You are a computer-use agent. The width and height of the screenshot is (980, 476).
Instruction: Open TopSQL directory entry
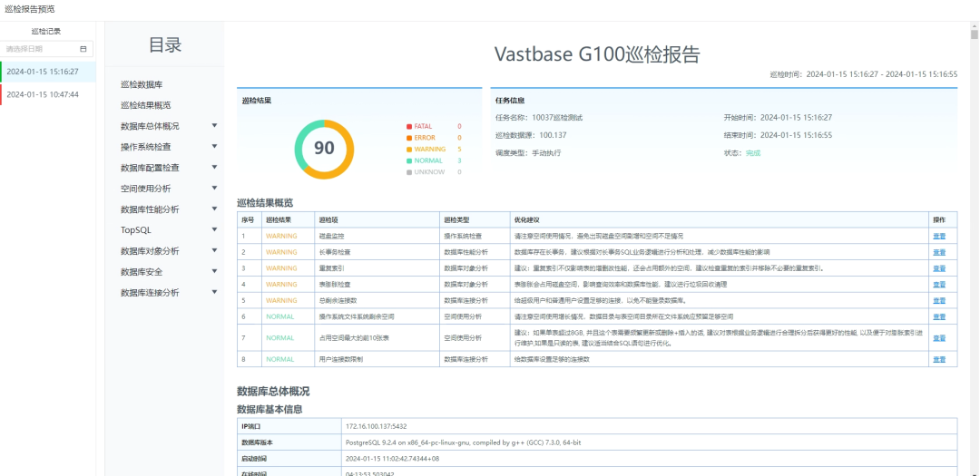click(x=135, y=230)
